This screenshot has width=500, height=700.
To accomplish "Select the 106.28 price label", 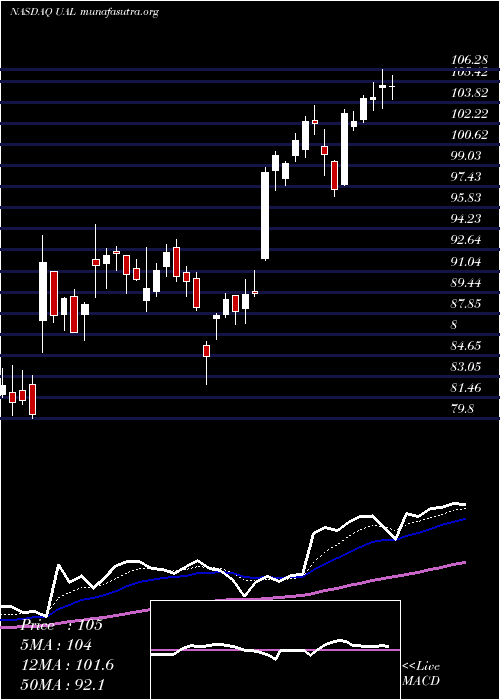I will tap(469, 59).
